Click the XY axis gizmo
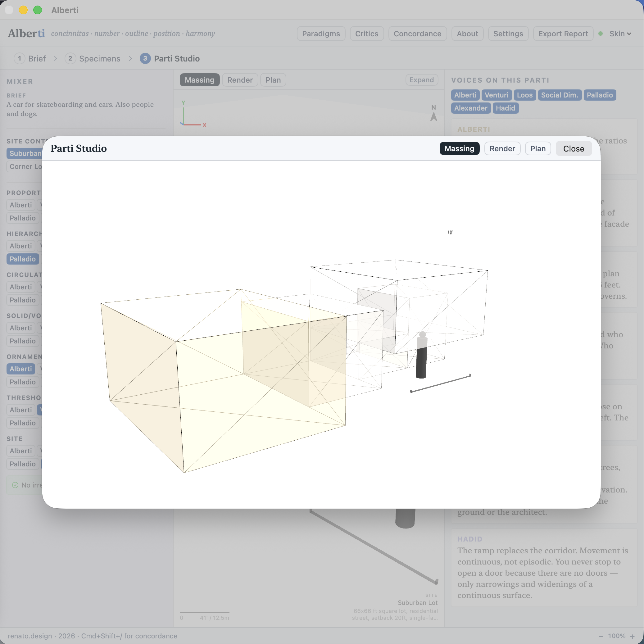This screenshot has height=644, width=644. click(x=193, y=114)
